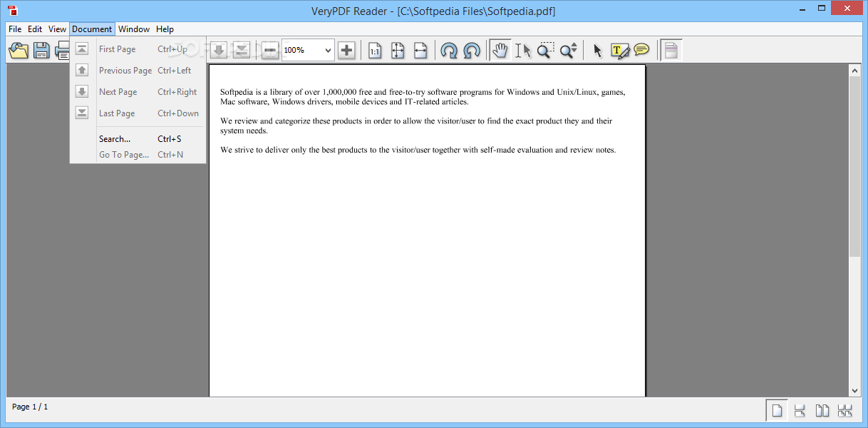Click the 'Softpedia is a library' paragraph

point(423,97)
